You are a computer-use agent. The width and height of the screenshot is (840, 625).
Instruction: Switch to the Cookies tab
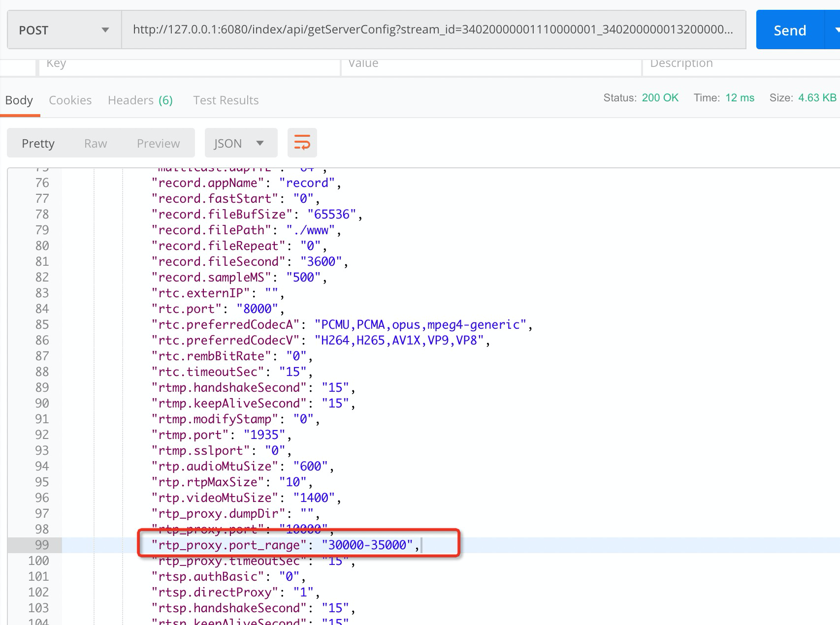point(70,100)
